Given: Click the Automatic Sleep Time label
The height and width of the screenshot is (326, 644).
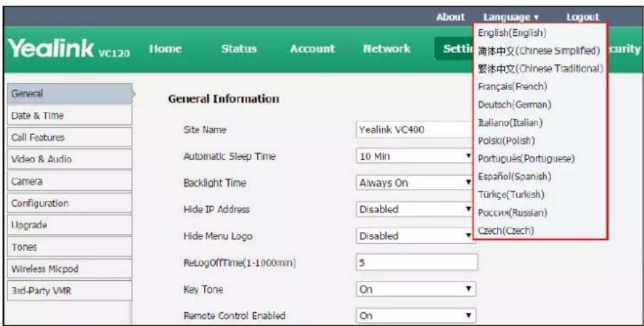Looking at the screenshot, I should click(229, 156).
